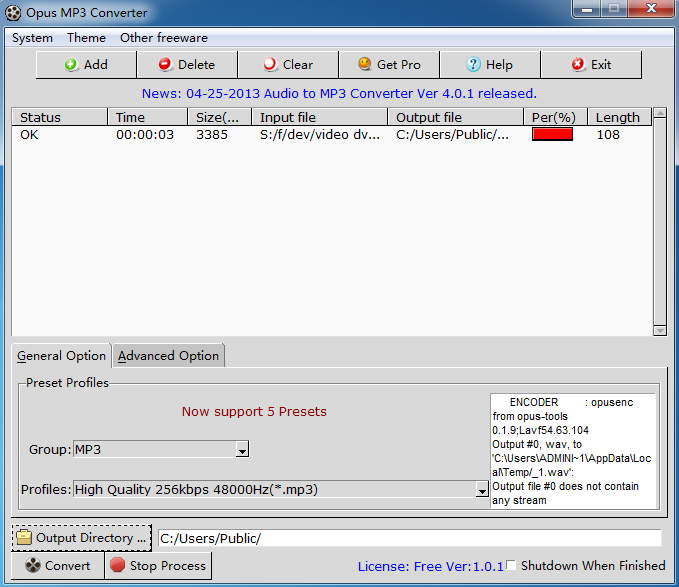
Task: Click the red Exit icon
Action: pos(578,65)
